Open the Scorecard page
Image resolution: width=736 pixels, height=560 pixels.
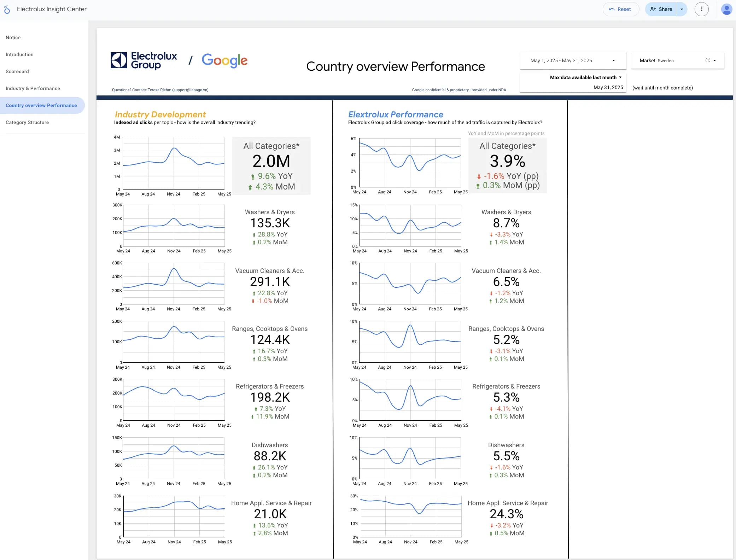point(17,71)
